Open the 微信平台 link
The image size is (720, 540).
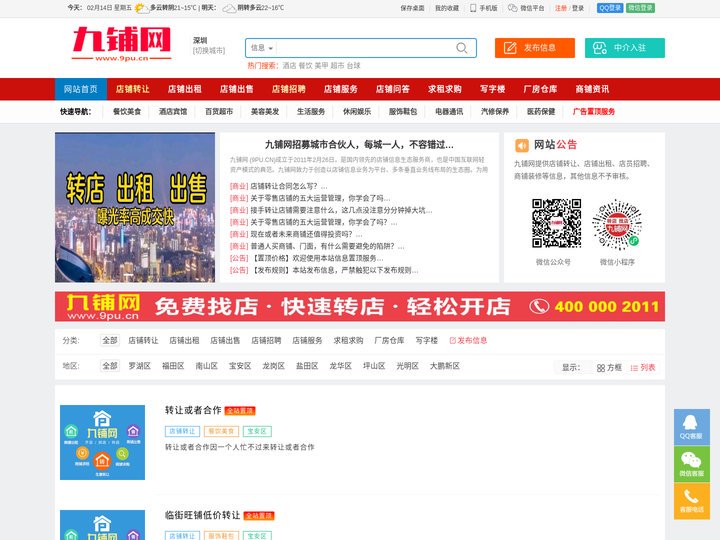pyautogui.click(x=526, y=8)
